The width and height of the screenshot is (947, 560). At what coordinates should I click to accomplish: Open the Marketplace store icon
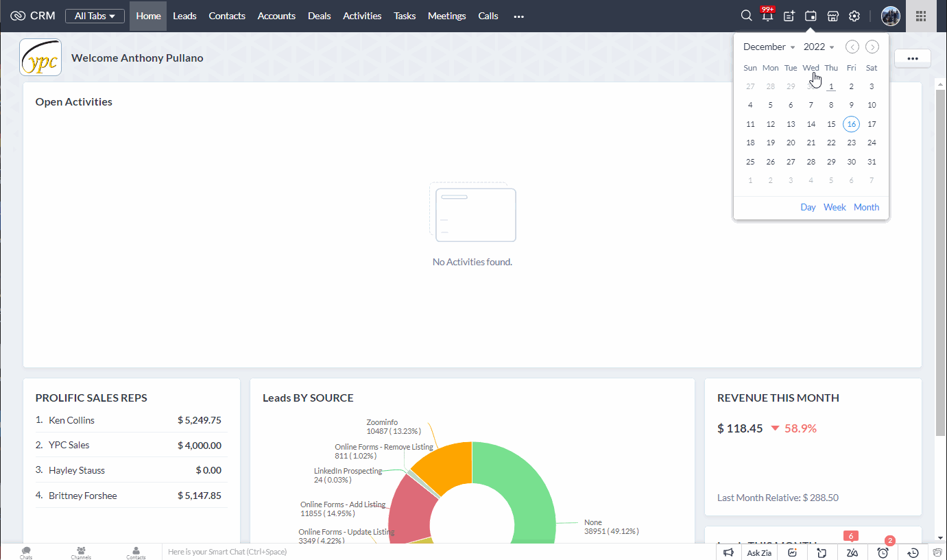[x=832, y=16]
